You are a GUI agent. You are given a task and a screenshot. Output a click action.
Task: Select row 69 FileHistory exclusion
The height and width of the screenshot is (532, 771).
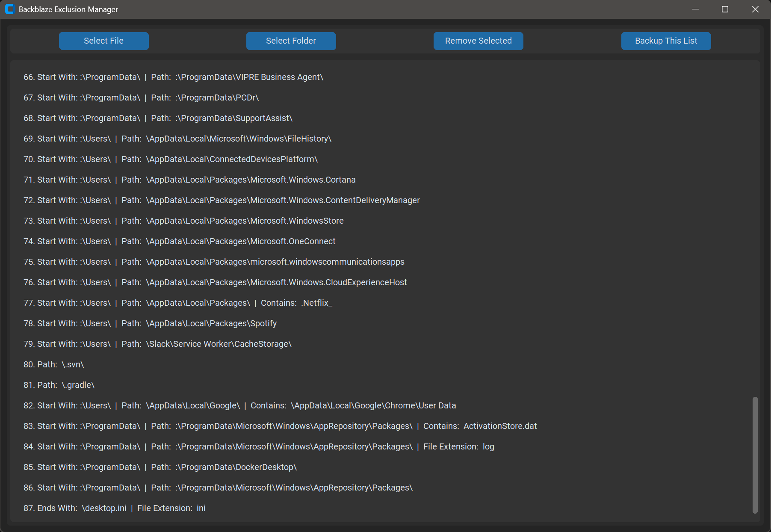pos(177,139)
